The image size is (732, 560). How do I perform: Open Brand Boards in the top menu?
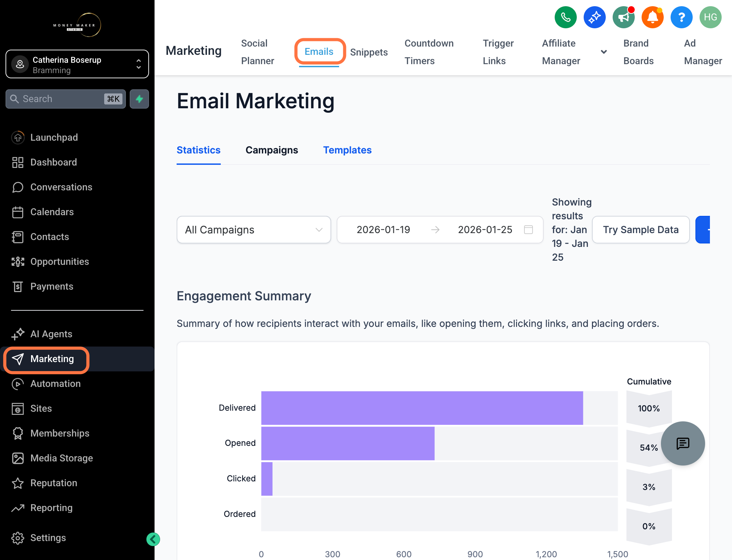638,52
